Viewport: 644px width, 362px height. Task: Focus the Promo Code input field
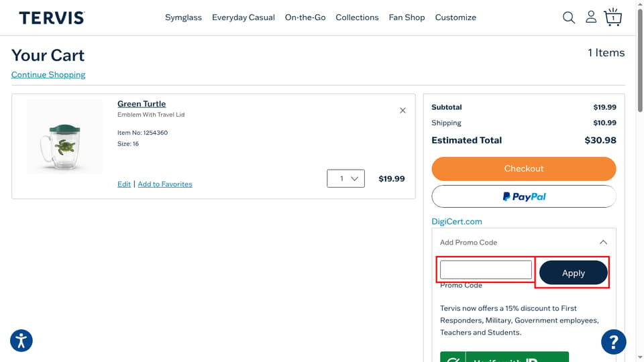(486, 269)
